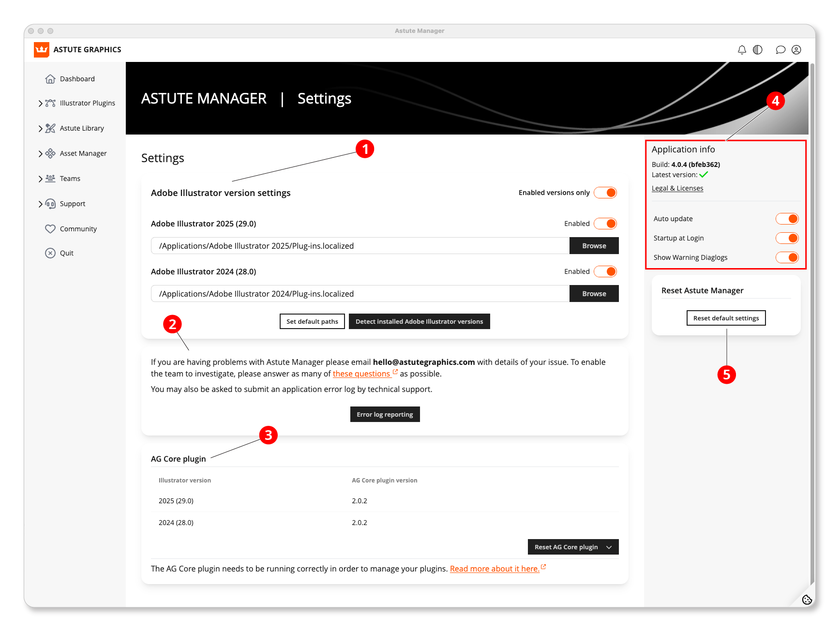Browse for the Adobe Illustrator 2025 plug-ins path
Viewport: 840px width, 632px height.
pos(594,245)
